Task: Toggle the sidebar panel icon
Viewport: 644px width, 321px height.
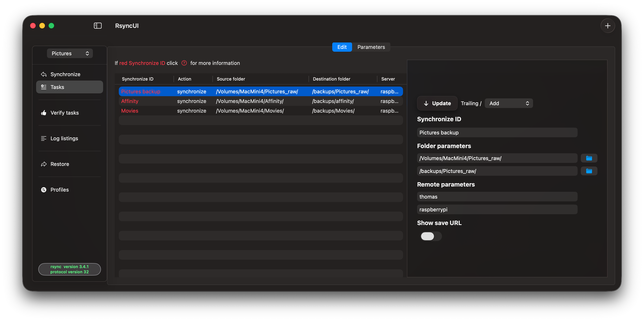Action: click(98, 26)
